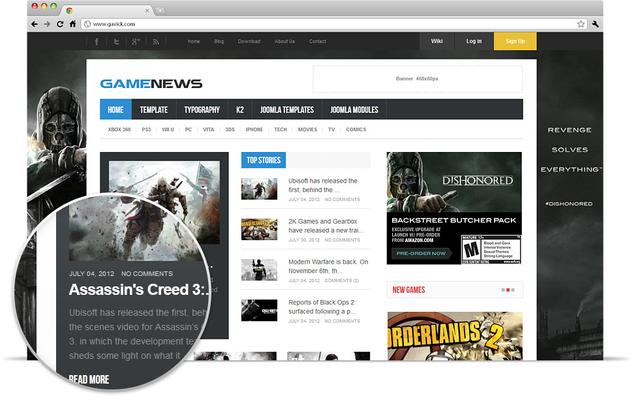640x411 pixels.
Task: Open the Download link in top bar
Action: pos(249,41)
